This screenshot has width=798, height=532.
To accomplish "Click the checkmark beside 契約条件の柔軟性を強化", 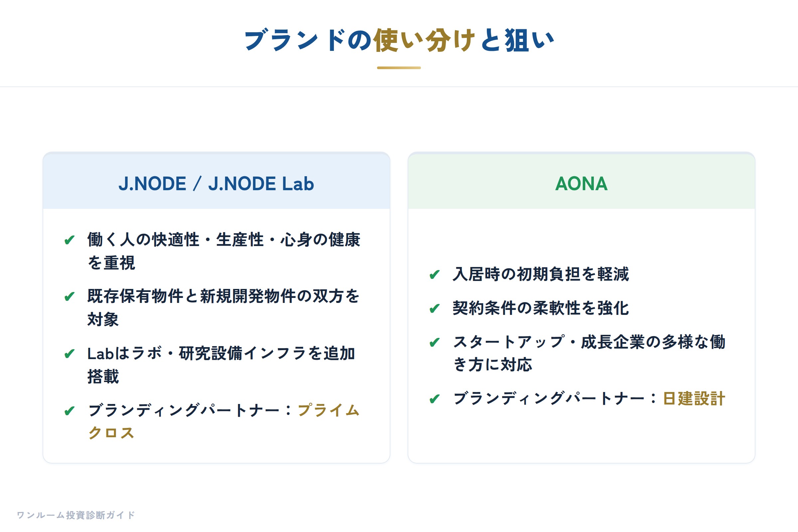I will (435, 309).
